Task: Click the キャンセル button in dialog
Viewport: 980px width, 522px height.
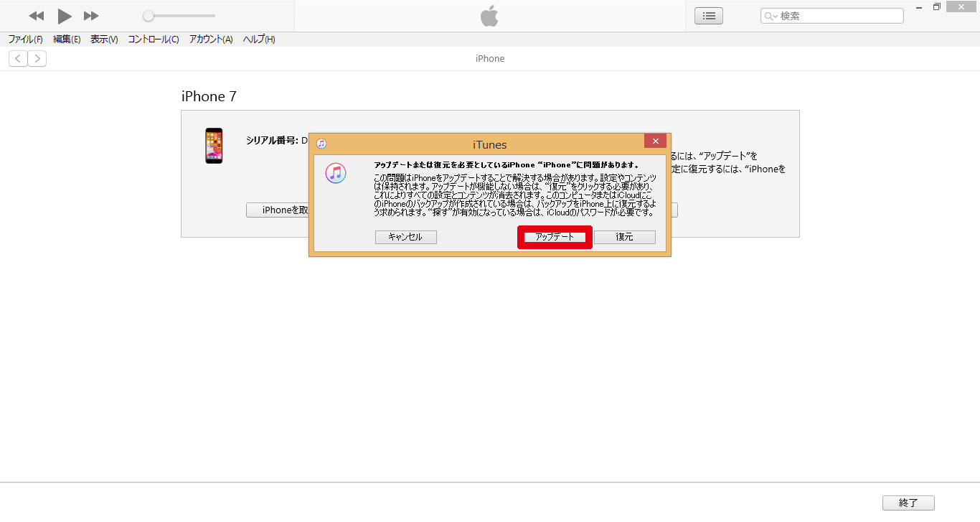Action: coord(405,237)
